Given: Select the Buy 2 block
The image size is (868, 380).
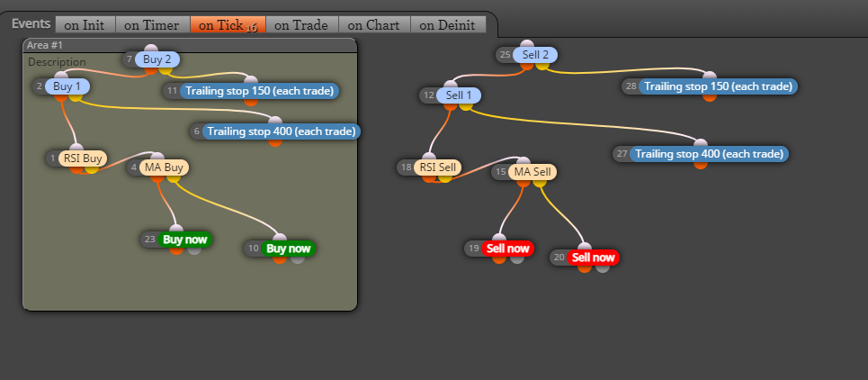Looking at the screenshot, I should point(157,59).
